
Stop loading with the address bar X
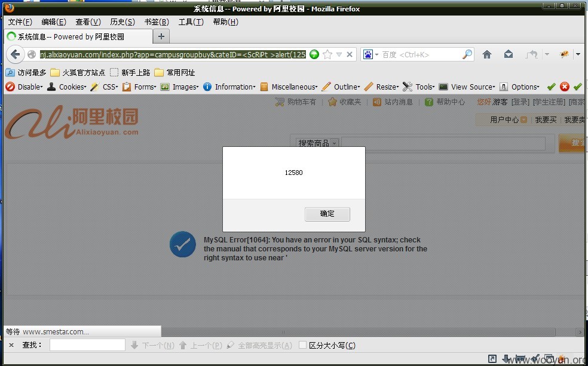click(350, 55)
